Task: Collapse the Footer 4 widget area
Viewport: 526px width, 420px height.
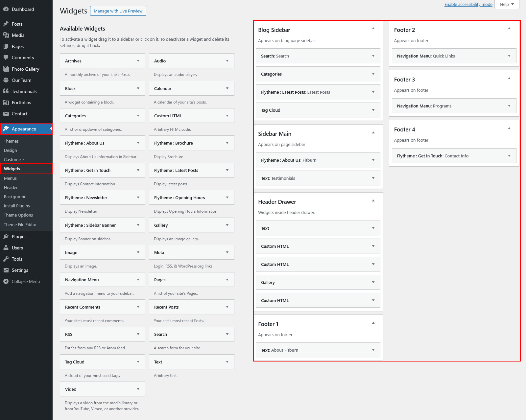Action: (x=509, y=128)
